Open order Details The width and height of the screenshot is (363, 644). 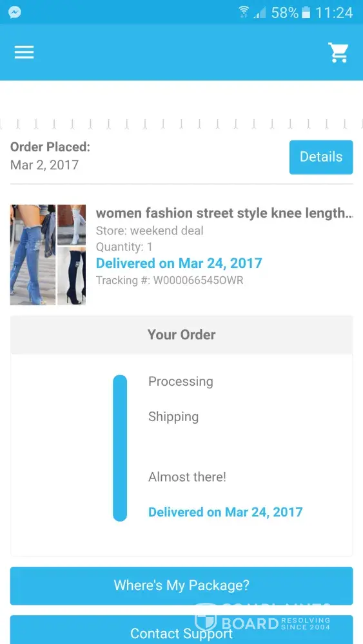click(x=321, y=157)
